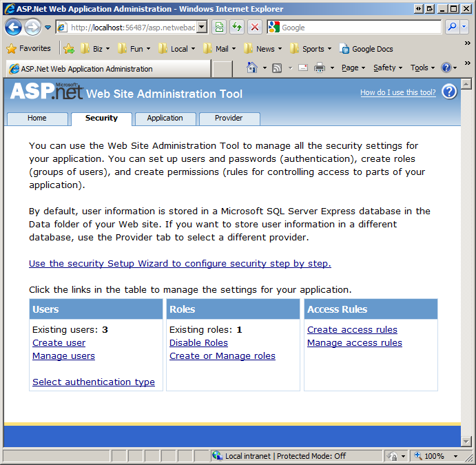This screenshot has width=476, height=465.
Task: Expand the Safety menu
Action: click(x=388, y=68)
